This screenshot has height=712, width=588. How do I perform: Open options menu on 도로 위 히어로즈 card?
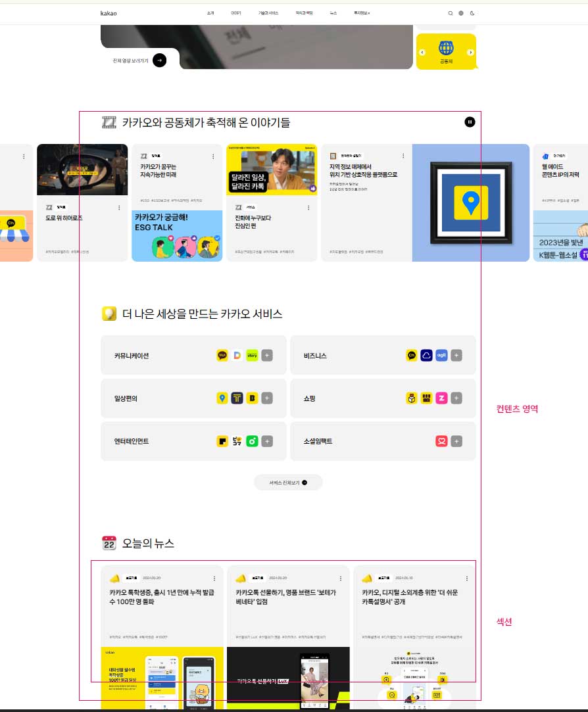pyautogui.click(x=119, y=208)
